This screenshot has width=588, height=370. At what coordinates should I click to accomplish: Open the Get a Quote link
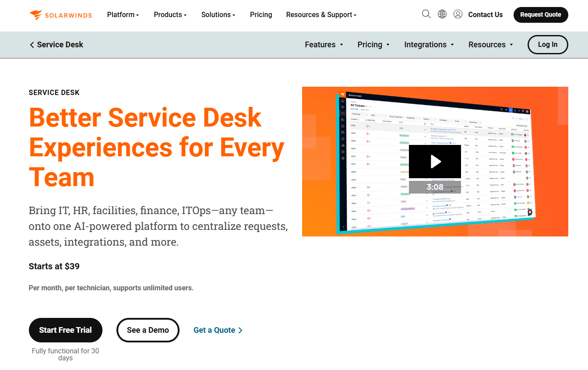[218, 330]
